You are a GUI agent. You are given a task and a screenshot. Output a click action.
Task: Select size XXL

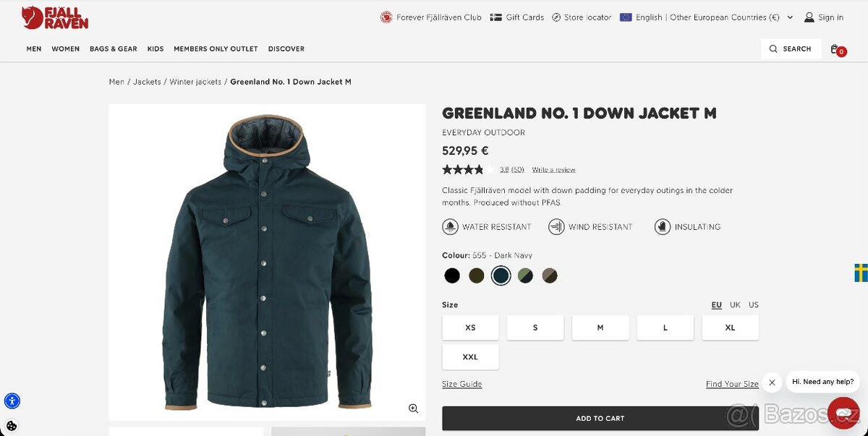click(470, 356)
